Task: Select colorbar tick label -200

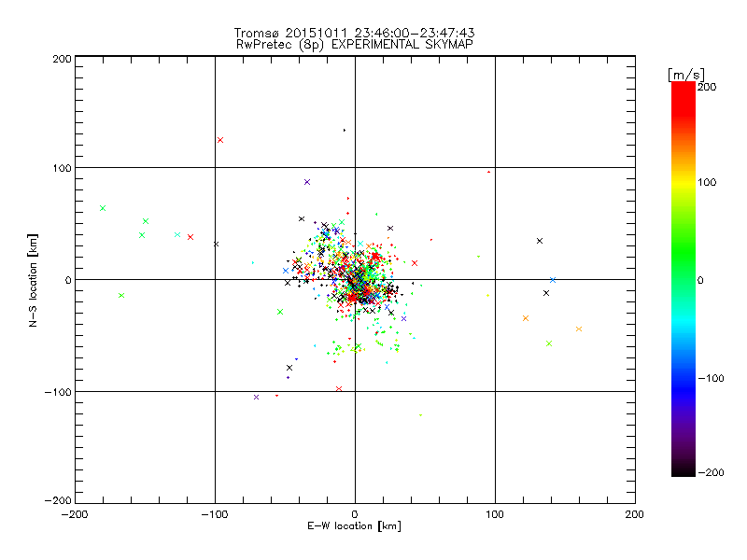Action: [711, 473]
